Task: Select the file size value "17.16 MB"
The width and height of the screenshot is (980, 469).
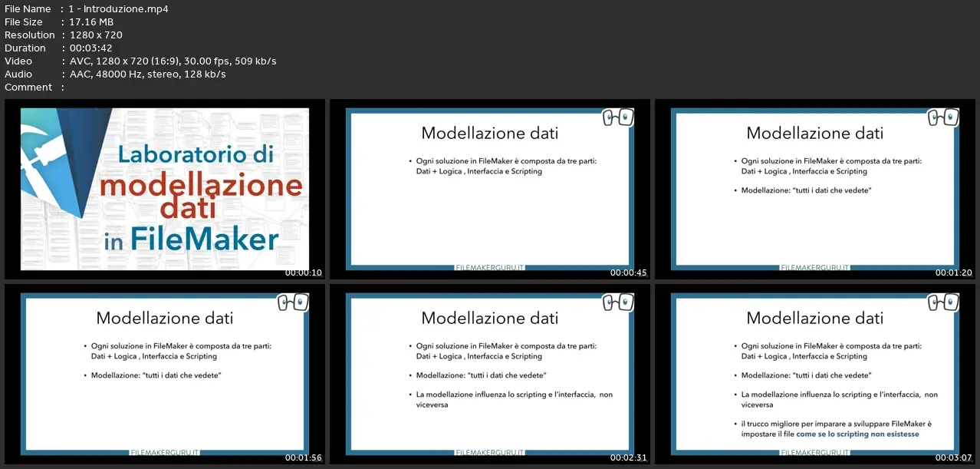Action: (91, 22)
